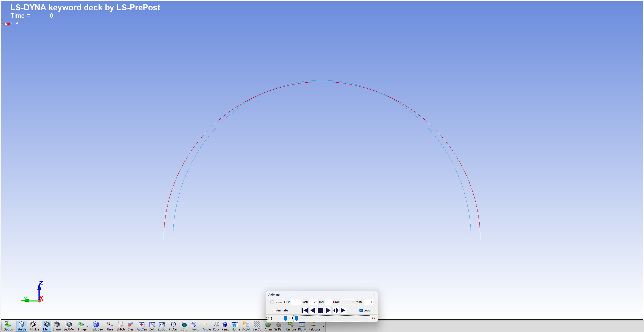The height and width of the screenshot is (332, 644).
Task: Click the Last state input field
Action: point(313,302)
